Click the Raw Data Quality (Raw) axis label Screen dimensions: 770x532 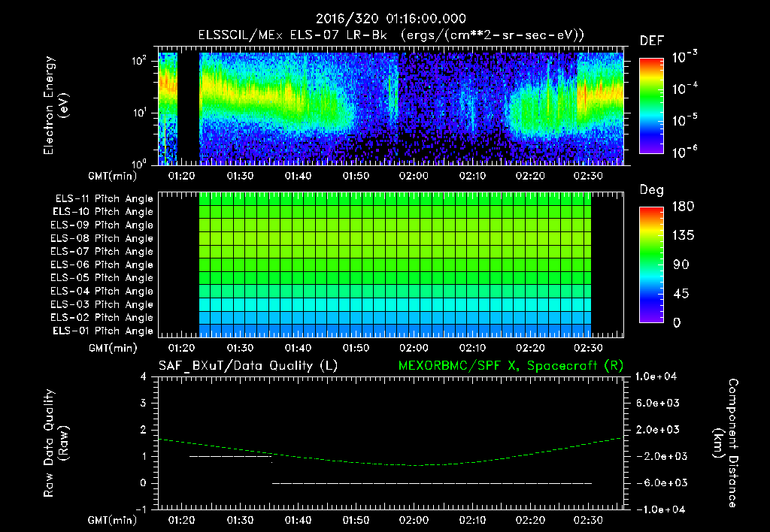[56, 443]
